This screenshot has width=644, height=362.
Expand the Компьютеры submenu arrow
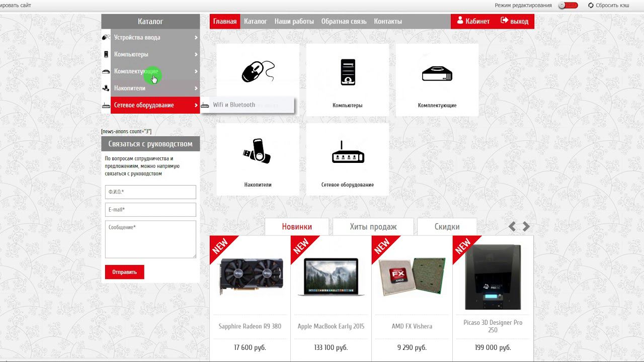click(196, 54)
